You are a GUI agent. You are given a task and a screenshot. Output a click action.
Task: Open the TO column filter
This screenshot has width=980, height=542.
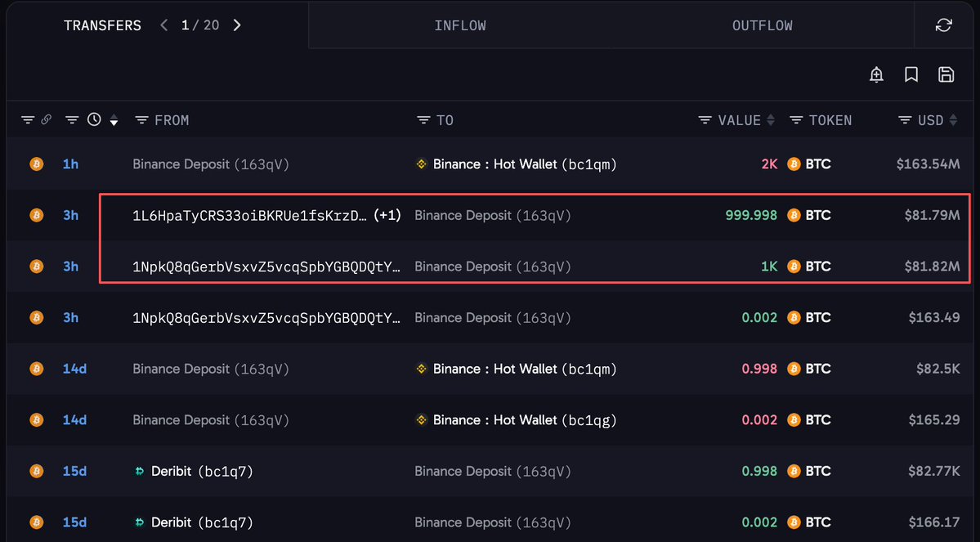click(423, 120)
